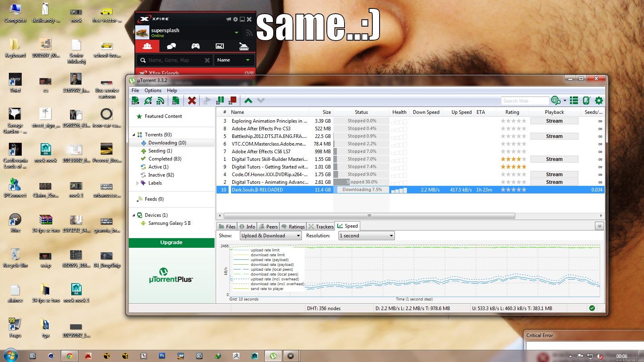Click Downloading 7.5% progress bar
Image resolution: width=644 pixels, height=362 pixels.
click(x=361, y=189)
